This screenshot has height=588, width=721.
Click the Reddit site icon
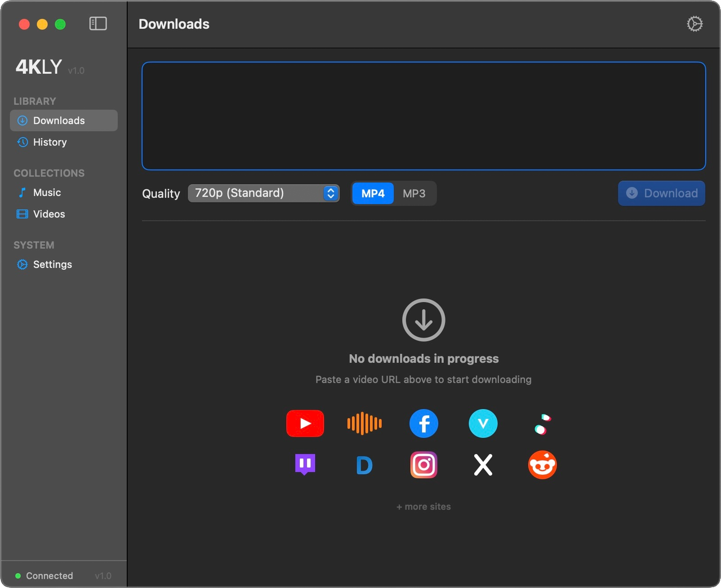[x=543, y=465]
